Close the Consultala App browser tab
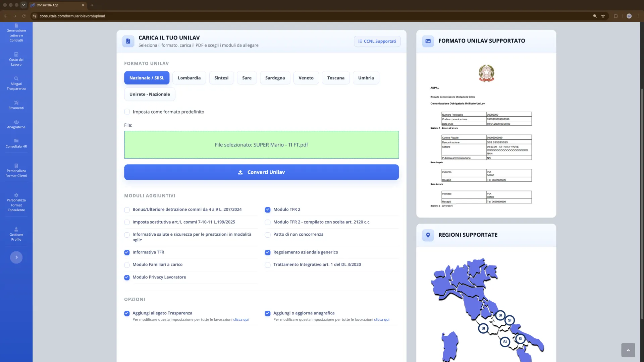644x362 pixels. (83, 5)
